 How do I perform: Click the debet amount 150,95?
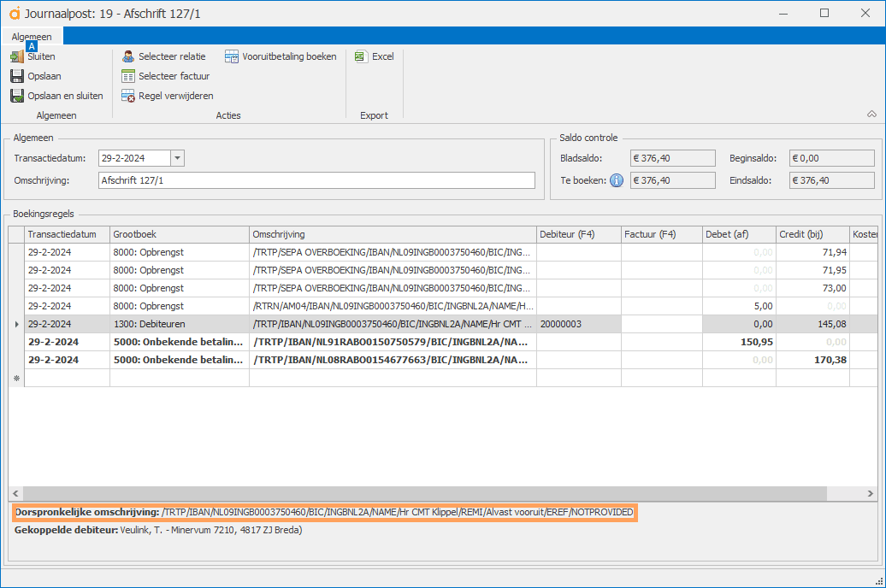pyautogui.click(x=739, y=343)
